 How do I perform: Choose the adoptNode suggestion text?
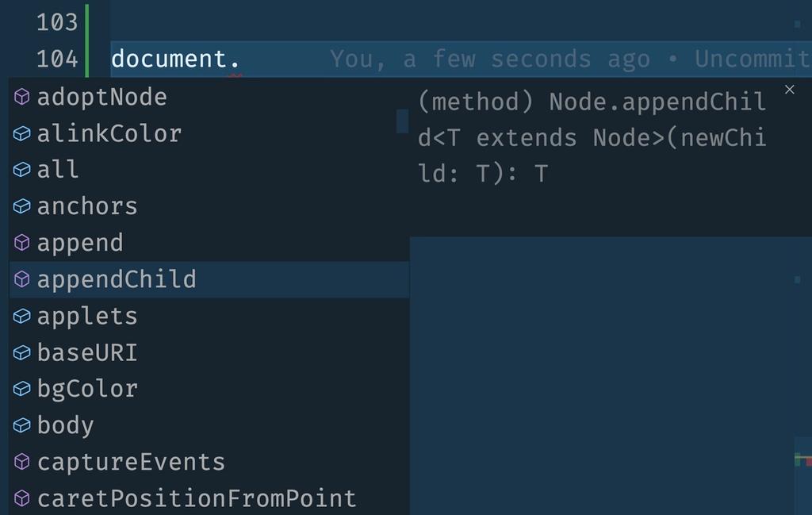[x=102, y=97]
